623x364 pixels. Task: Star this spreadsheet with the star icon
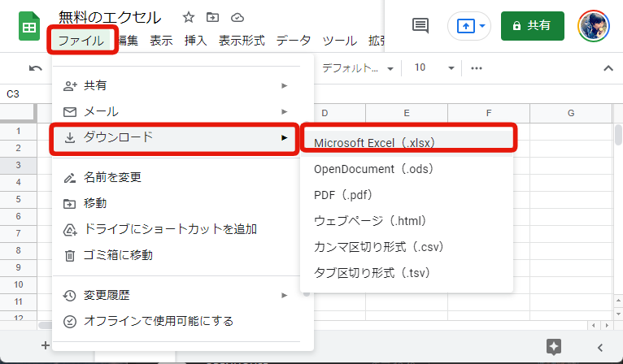189,17
